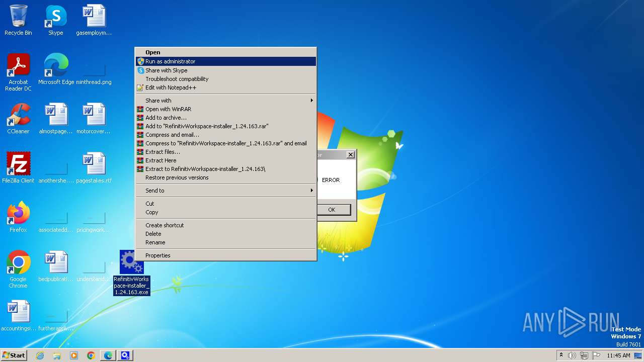Launch FileZilla Client shortcut
This screenshot has width=644, height=362.
tap(18, 168)
